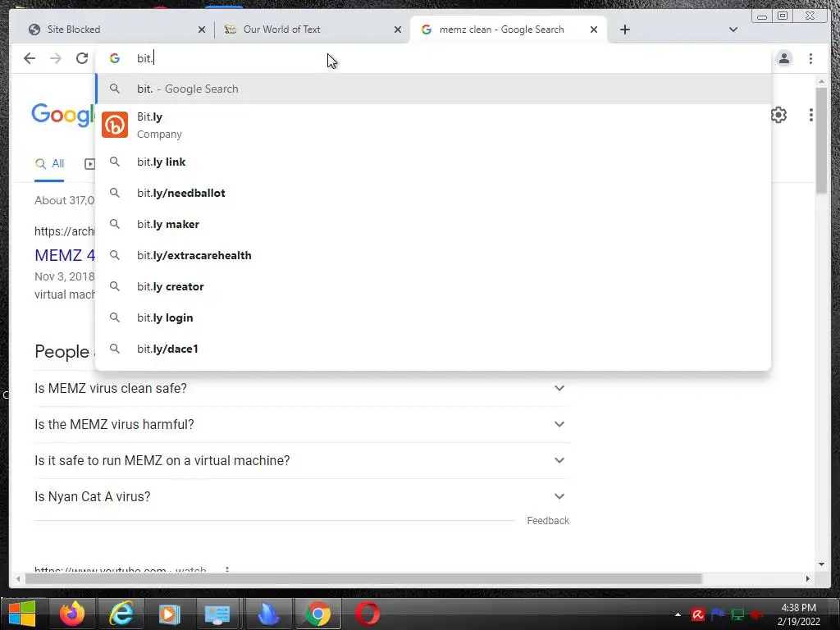
Task: Launch Opera from the taskbar
Action: [367, 614]
